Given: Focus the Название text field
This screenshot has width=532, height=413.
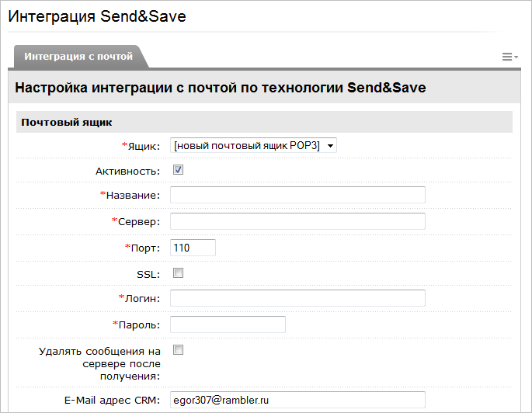Looking at the screenshot, I should click(x=297, y=195).
